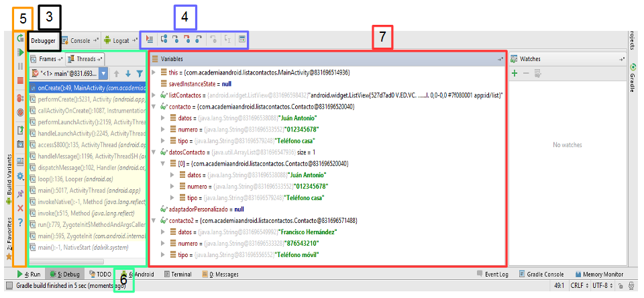Toggle frames filter funnel icon
The width and height of the screenshot is (644, 298).
point(140,74)
